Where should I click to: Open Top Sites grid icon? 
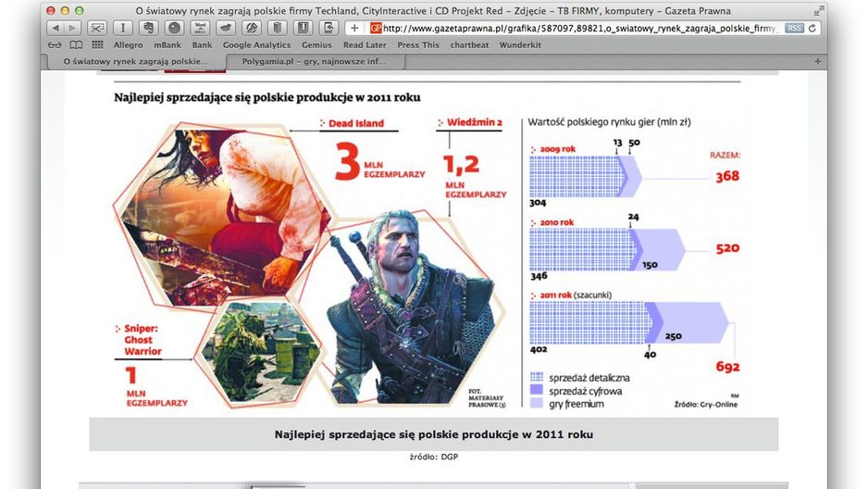(x=97, y=44)
